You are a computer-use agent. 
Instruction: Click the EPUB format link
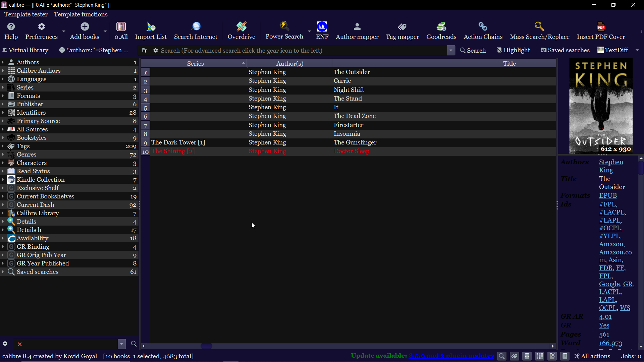tap(608, 195)
